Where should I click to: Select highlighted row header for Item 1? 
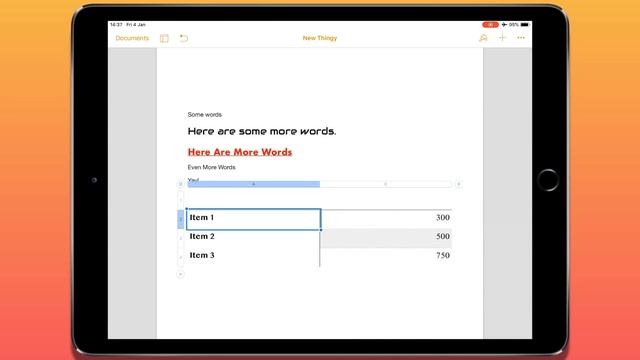tap(180, 219)
